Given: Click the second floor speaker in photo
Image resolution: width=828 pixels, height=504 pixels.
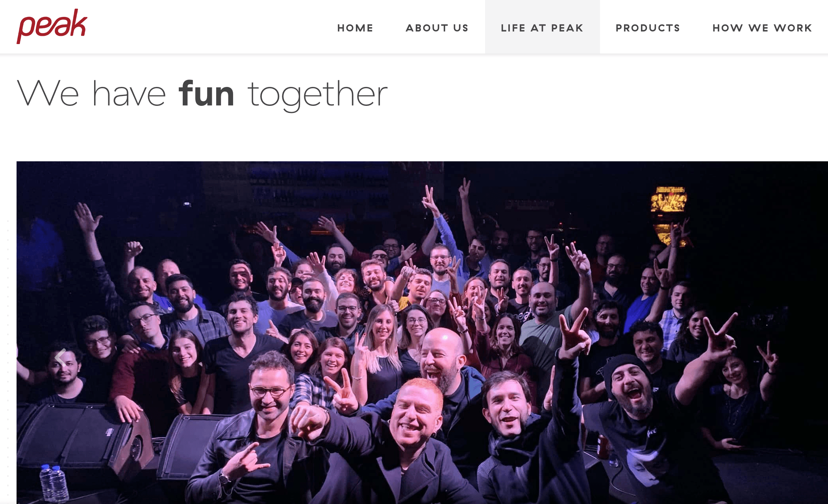Looking at the screenshot, I should pos(193,447).
